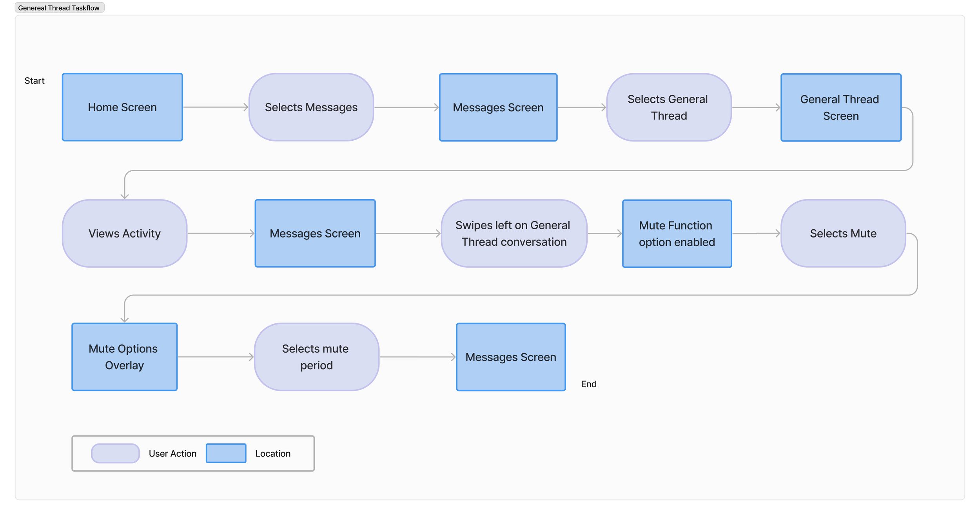Click the End text label
Image resolution: width=980 pixels, height=515 pixels.
click(x=588, y=384)
